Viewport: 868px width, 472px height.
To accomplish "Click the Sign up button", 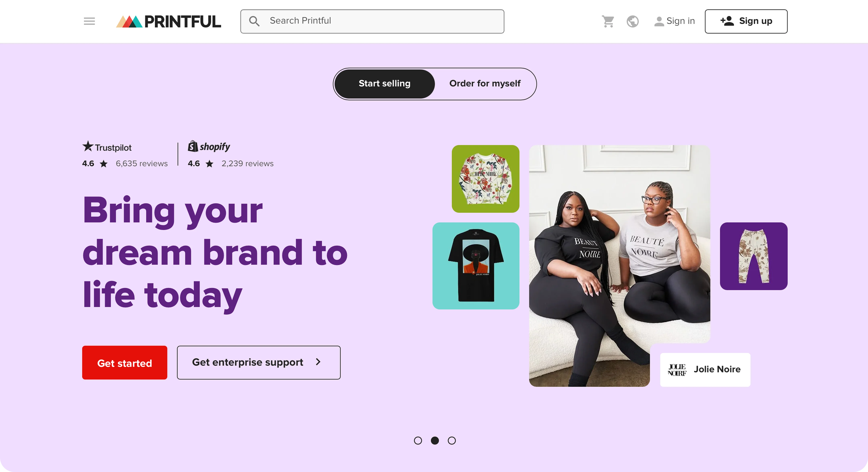I will coord(746,21).
